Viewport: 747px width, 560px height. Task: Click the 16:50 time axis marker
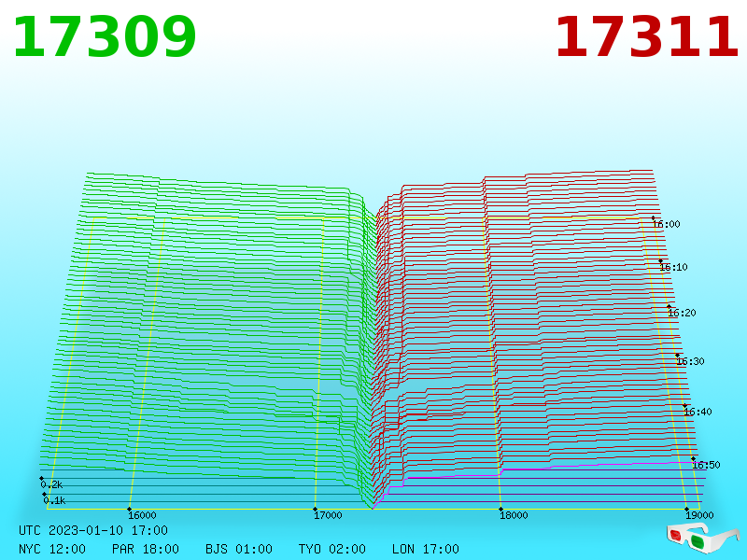[706, 465]
